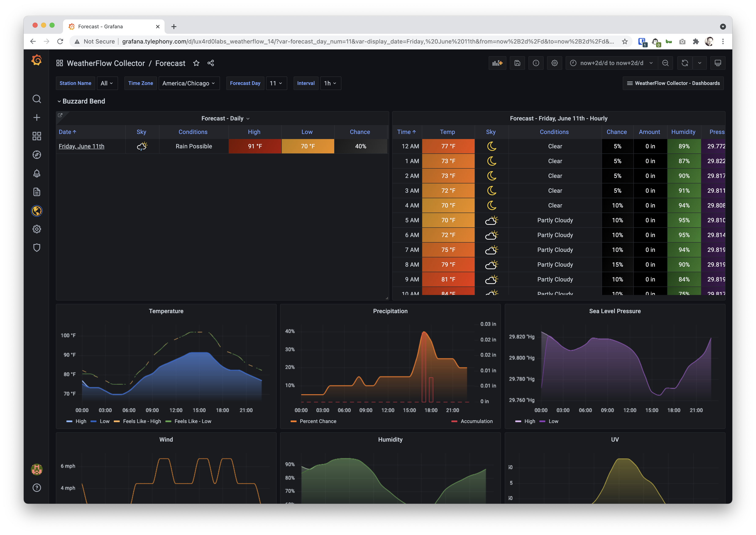Open the Forecast Day 11 dropdown

(276, 83)
